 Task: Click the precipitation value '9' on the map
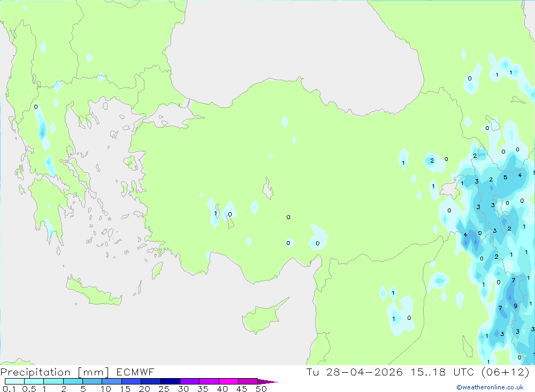[515, 306]
